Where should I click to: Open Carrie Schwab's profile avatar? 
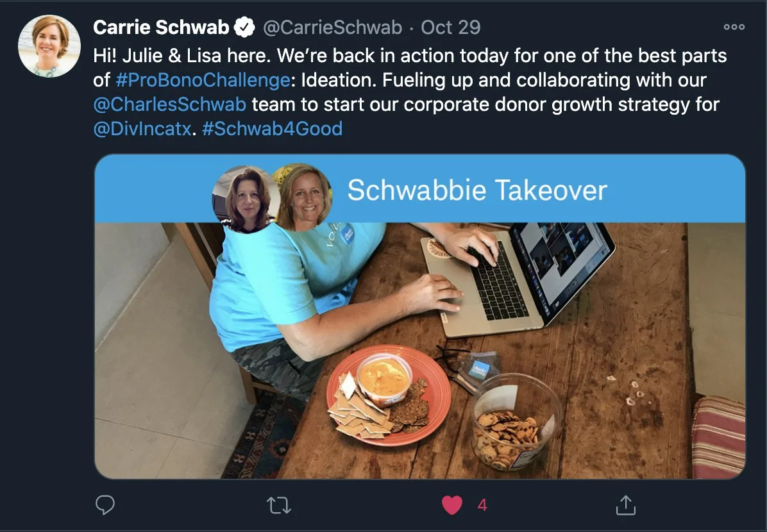(x=49, y=46)
